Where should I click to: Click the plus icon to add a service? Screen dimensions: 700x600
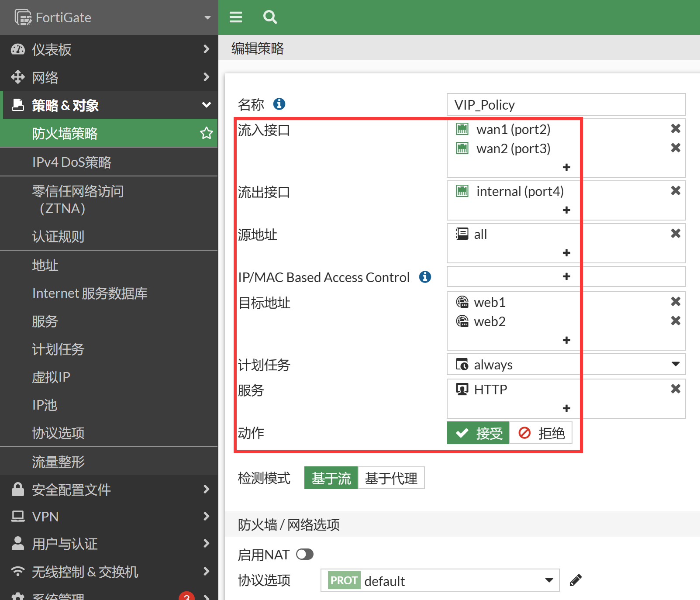click(x=566, y=408)
